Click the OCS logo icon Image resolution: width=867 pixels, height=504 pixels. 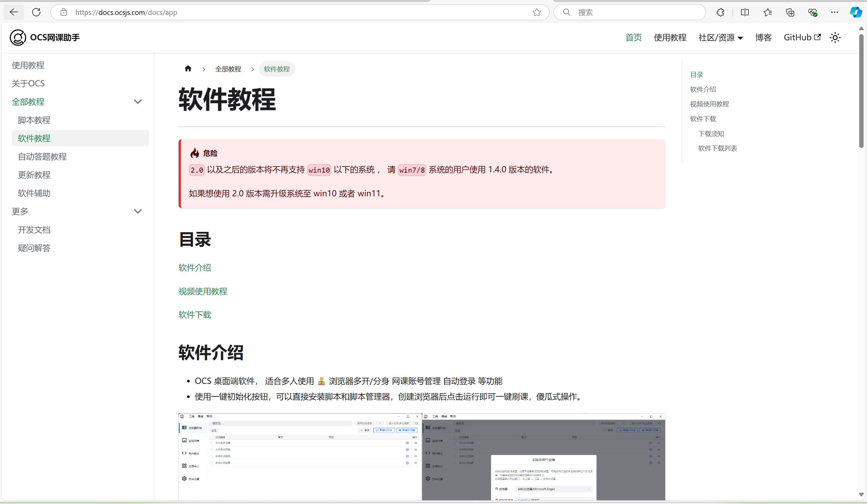click(18, 38)
